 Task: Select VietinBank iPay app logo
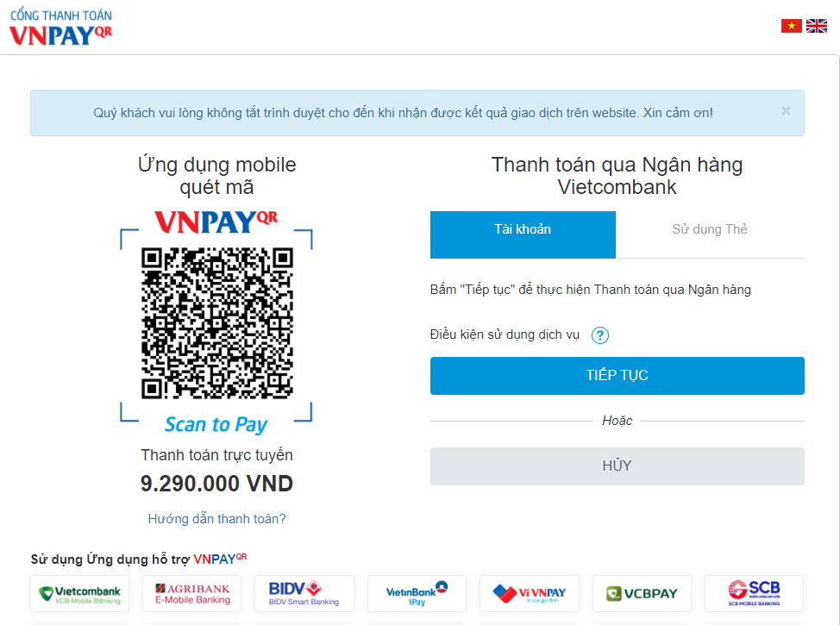click(x=417, y=593)
